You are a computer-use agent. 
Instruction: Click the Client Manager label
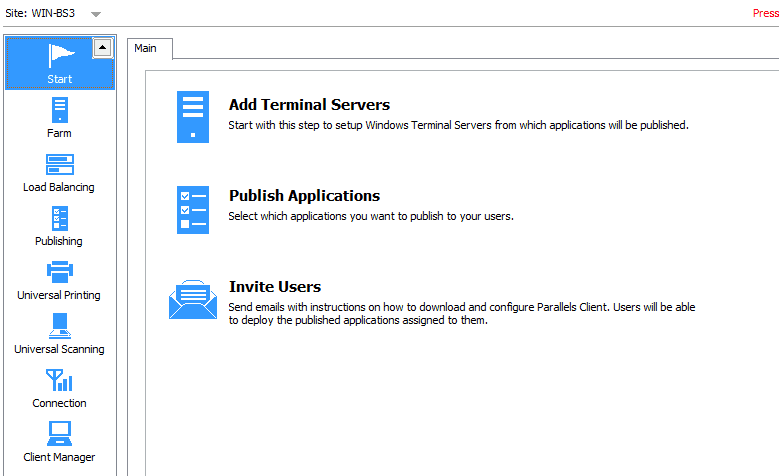[59, 457]
